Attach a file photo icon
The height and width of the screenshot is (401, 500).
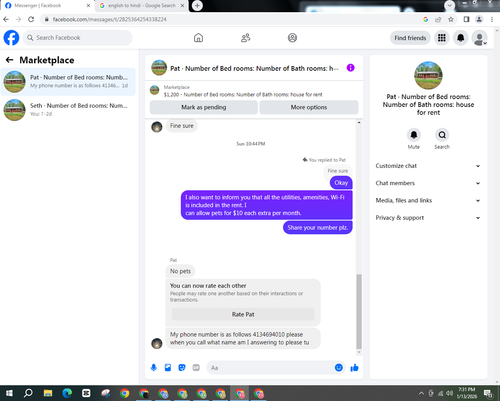pos(168,368)
